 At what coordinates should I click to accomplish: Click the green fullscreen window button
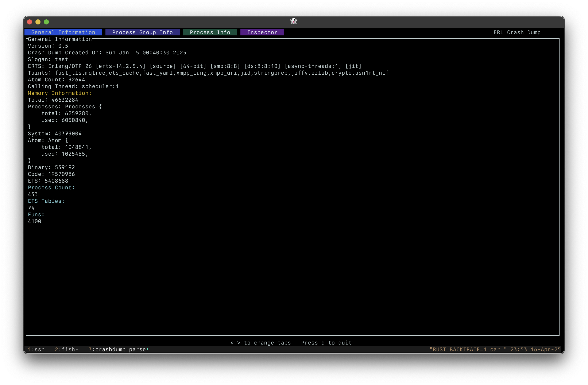tap(46, 22)
